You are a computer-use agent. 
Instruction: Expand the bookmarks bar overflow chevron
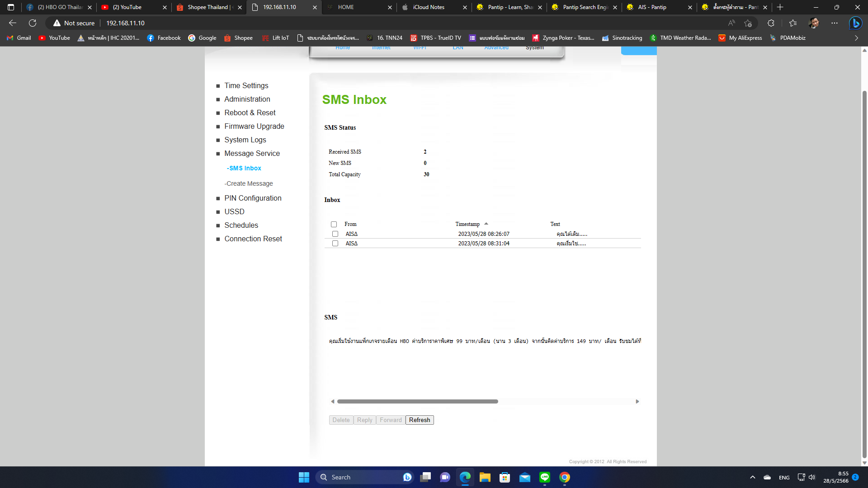pyautogui.click(x=856, y=38)
